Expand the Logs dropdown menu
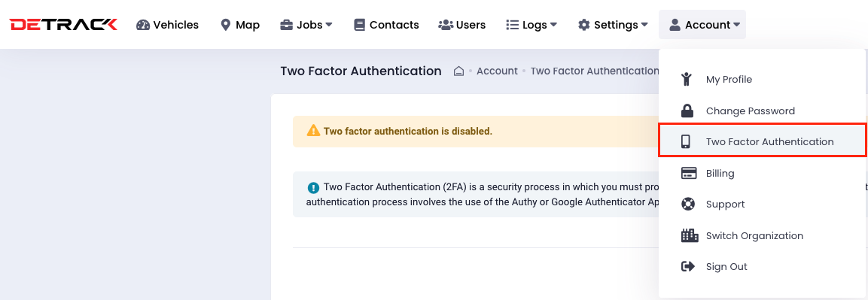868x300 pixels. [x=531, y=25]
